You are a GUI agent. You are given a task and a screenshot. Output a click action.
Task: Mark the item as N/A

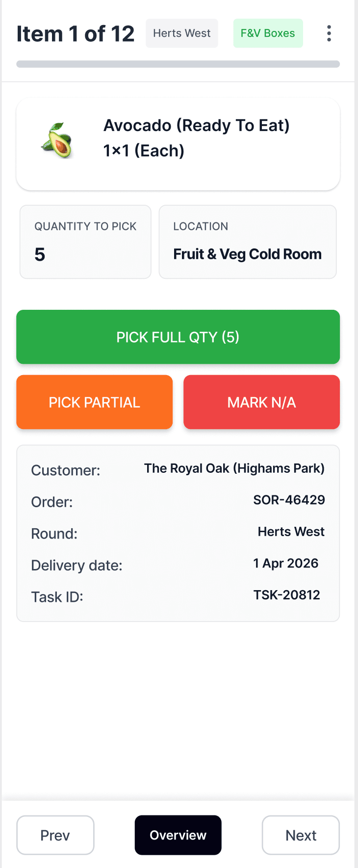click(x=261, y=402)
